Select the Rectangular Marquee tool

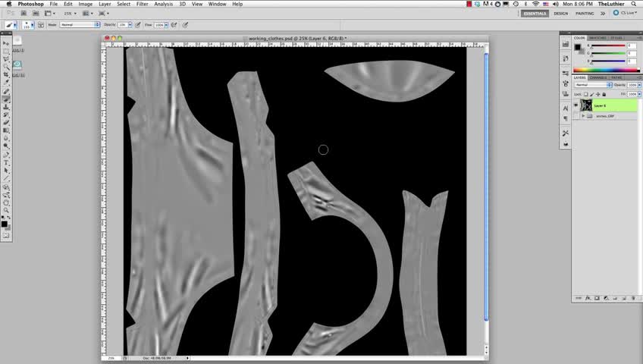[6, 52]
